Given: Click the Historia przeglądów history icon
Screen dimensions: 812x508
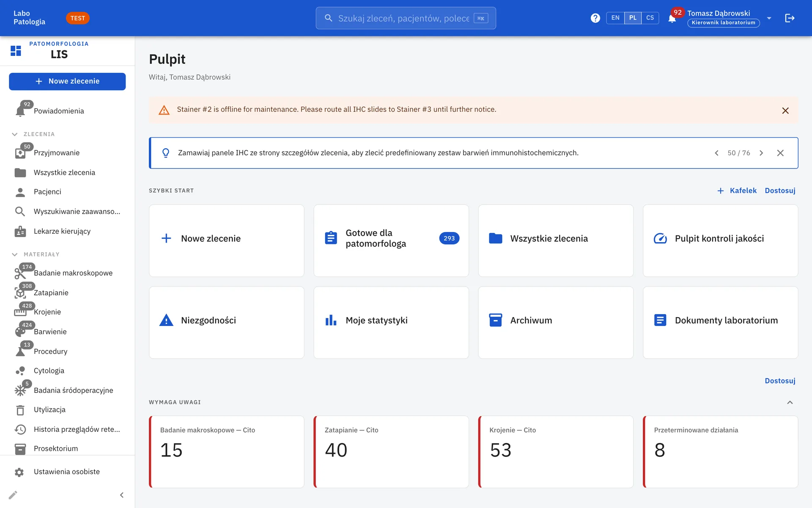Looking at the screenshot, I should coord(20,429).
